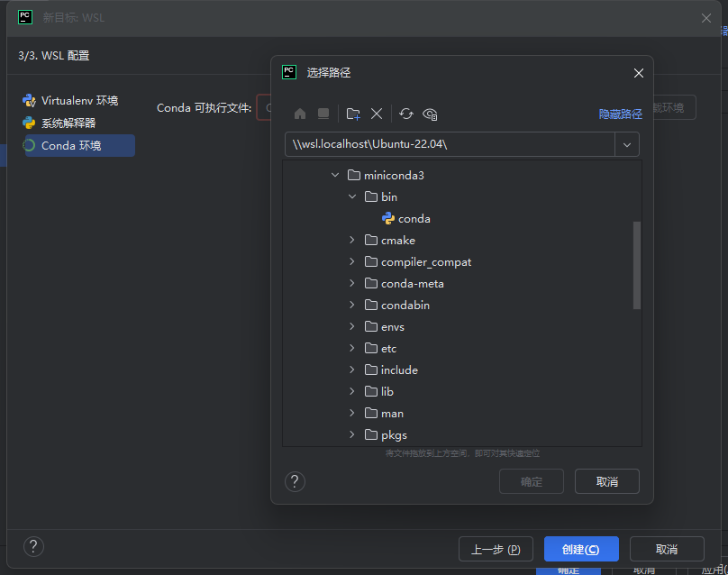This screenshot has height=575, width=728.
Task: Select the cmake folder icon
Action: tap(371, 240)
